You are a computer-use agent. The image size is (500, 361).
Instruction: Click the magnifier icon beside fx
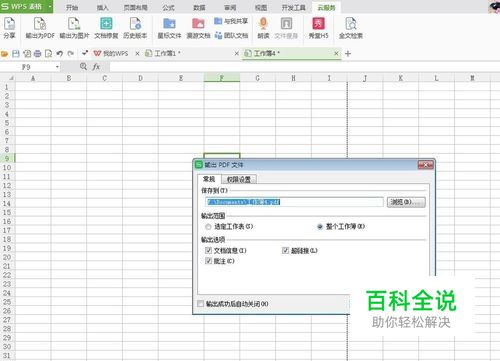(83, 67)
